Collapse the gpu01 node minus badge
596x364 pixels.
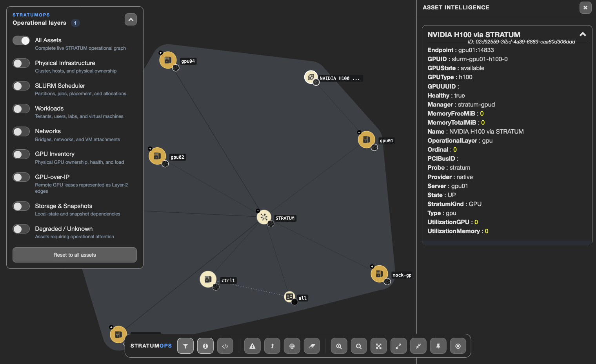click(359, 132)
